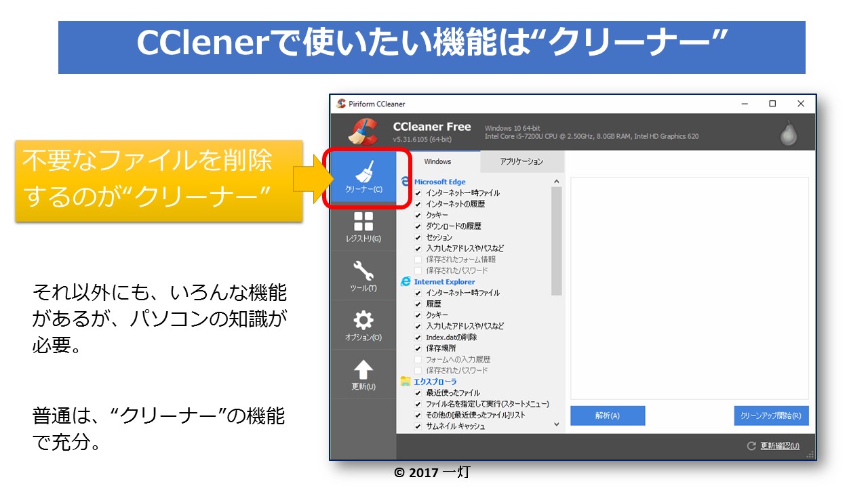
Task: Toggle the サムネイル キャッシュ checkbox
Action: point(418,426)
